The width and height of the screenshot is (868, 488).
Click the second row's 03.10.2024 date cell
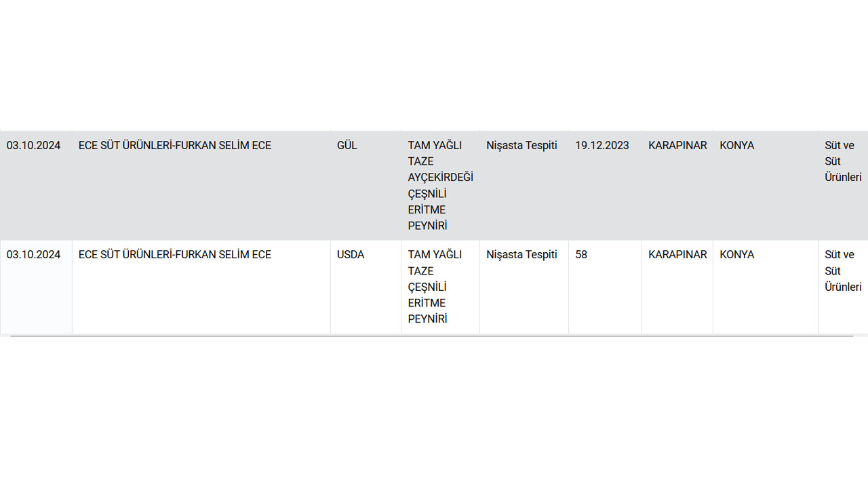tap(34, 255)
